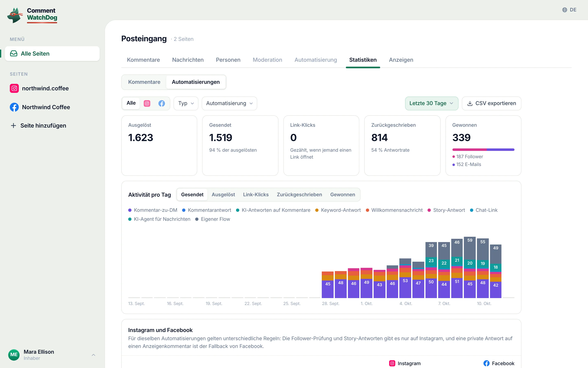
Task: Click the ME user avatar
Action: tap(14, 355)
